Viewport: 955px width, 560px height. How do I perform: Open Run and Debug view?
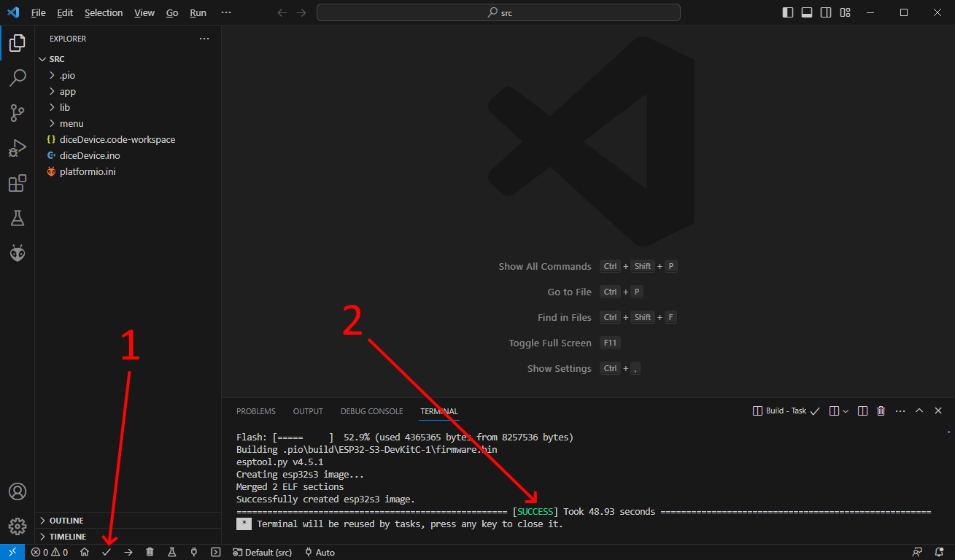pyautogui.click(x=18, y=148)
